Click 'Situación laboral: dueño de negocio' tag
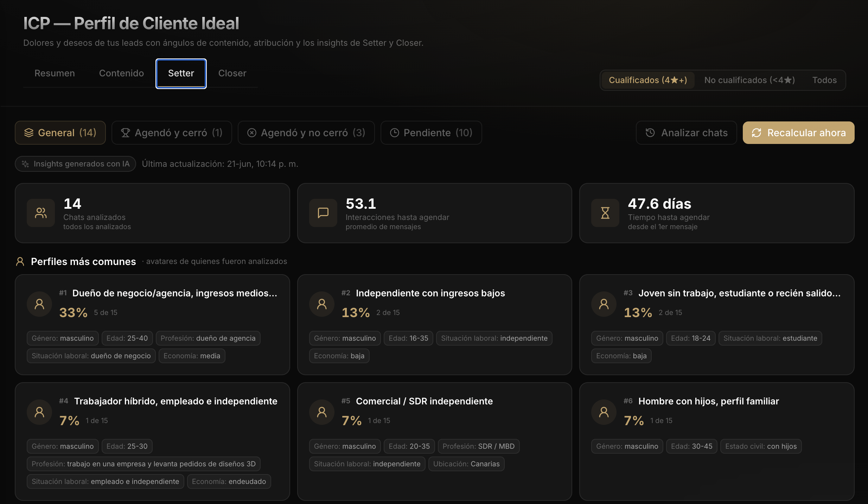The height and width of the screenshot is (504, 868). (x=91, y=356)
